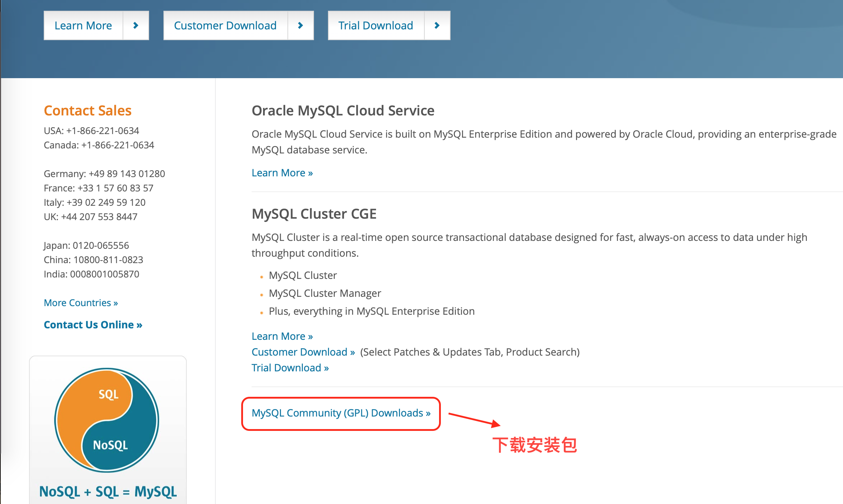Click the India: 0008001005870 number
This screenshot has width=843, height=504.
point(91,274)
